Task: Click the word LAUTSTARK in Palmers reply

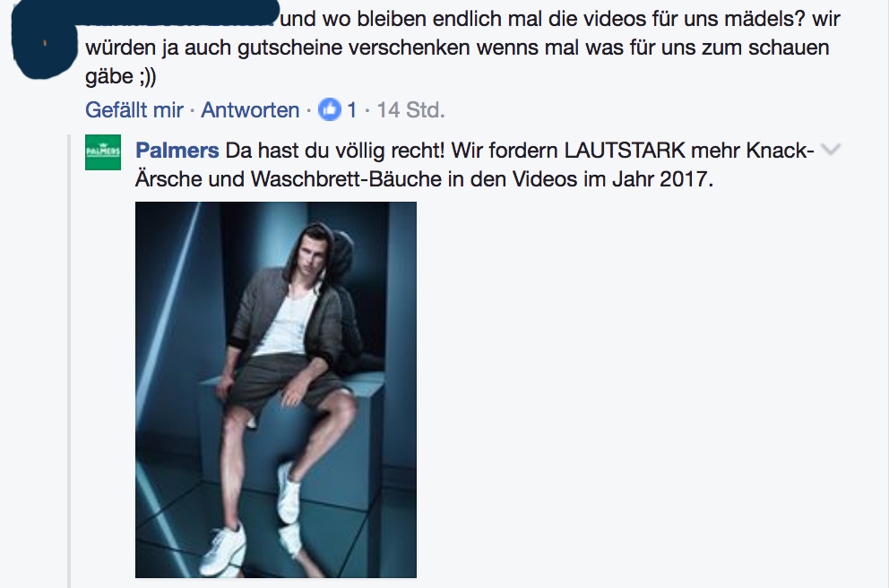Action: pos(625,151)
